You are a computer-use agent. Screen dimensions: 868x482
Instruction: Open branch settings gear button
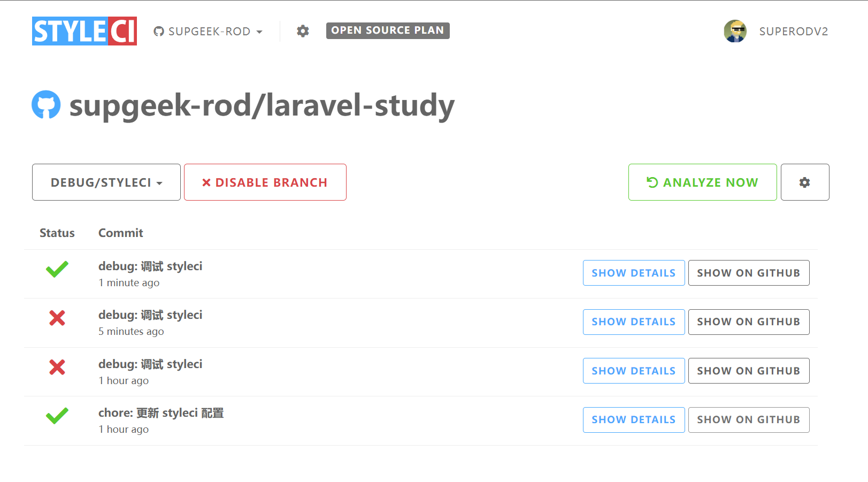pyautogui.click(x=804, y=182)
